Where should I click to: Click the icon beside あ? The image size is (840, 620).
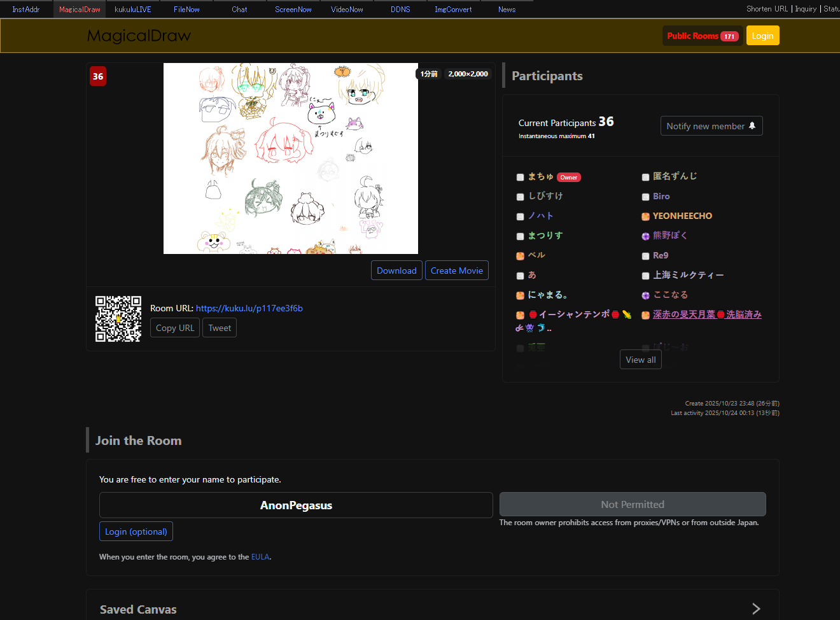coord(521,276)
